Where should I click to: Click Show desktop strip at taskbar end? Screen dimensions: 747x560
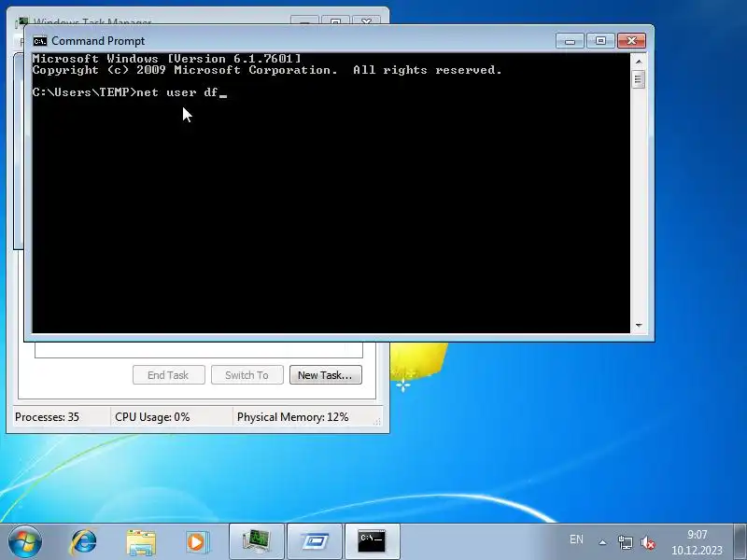coord(740,541)
